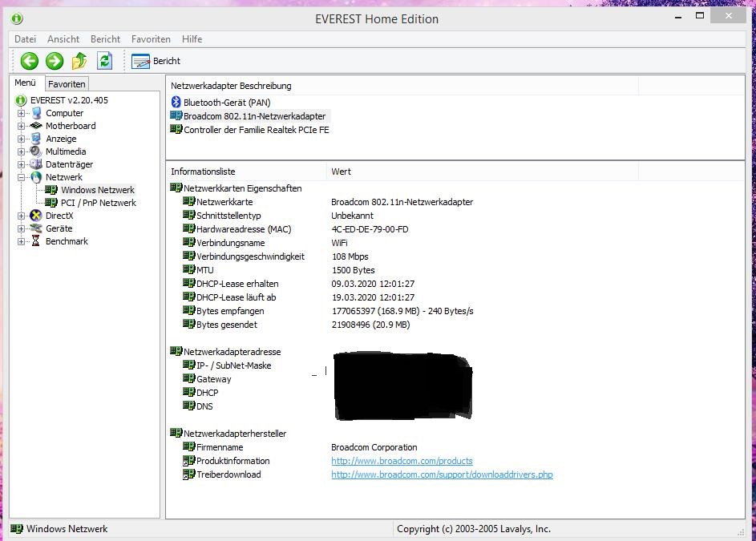Open the Bericht menu in menu bar
The image size is (756, 541).
[105, 39]
